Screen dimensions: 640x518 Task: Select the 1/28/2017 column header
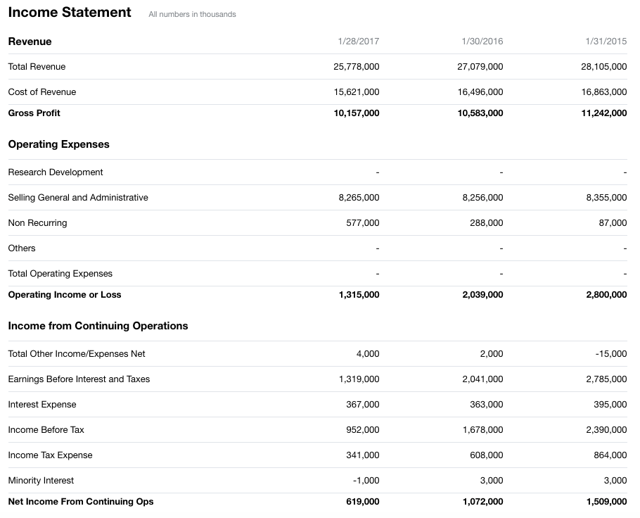[x=358, y=42]
